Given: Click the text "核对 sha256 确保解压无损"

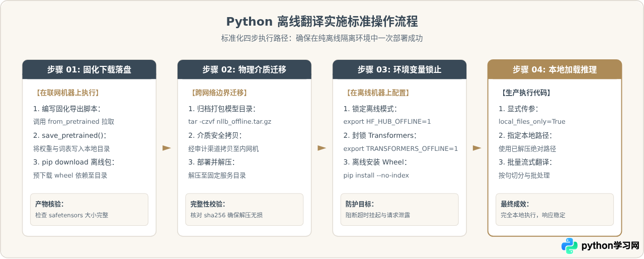Looking at the screenshot, I should coord(226,215).
